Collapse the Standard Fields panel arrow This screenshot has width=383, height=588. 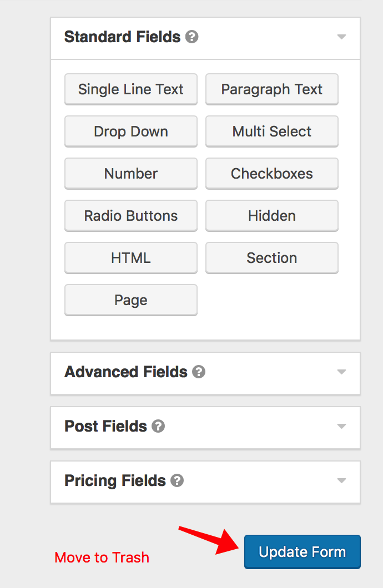tap(341, 37)
